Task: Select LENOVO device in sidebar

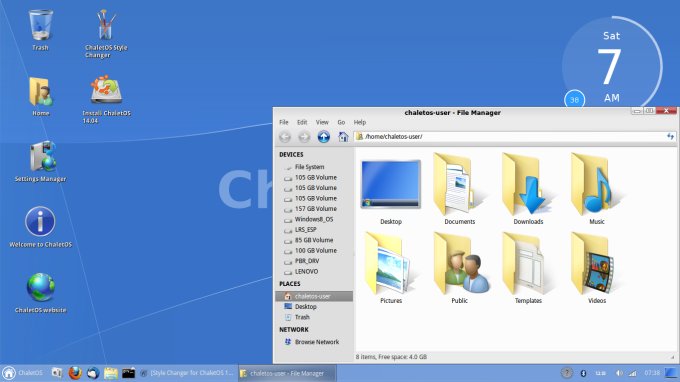Action: 314,271
